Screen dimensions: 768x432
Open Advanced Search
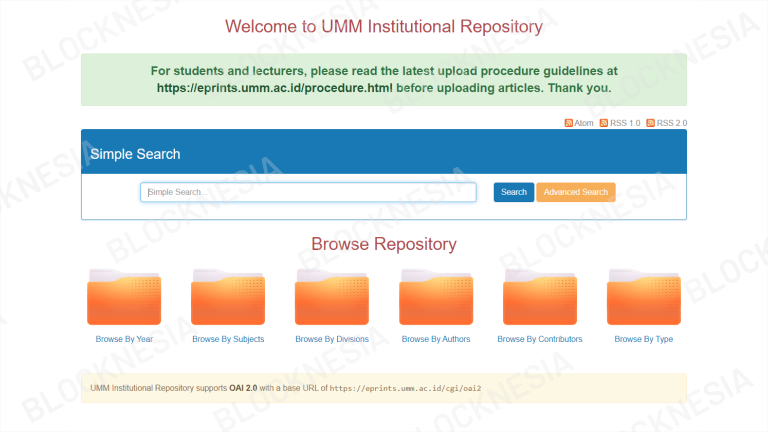click(576, 192)
